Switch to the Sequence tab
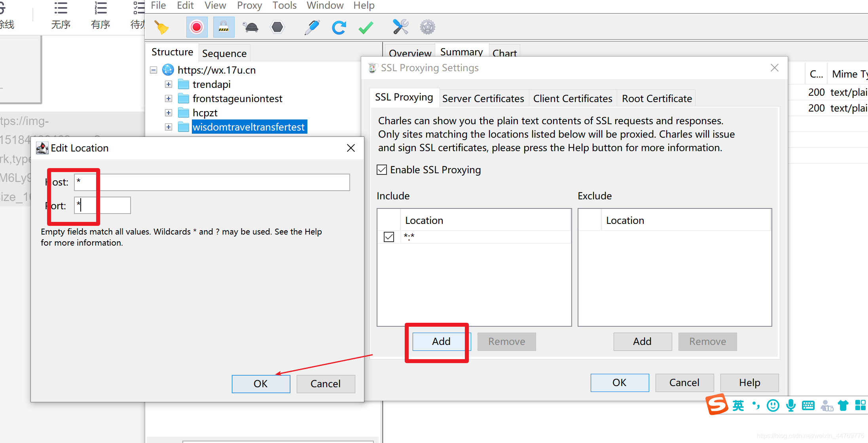This screenshot has height=443, width=868. 224,53
